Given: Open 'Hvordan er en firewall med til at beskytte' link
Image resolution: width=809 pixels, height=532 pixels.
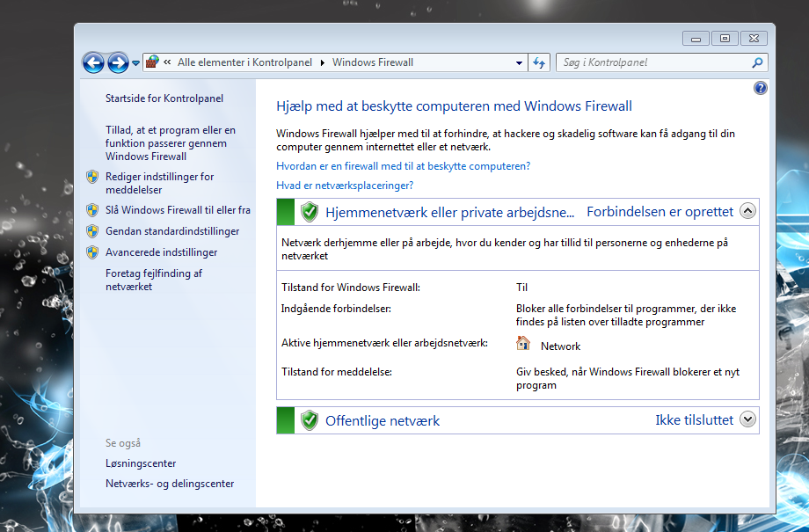Looking at the screenshot, I should coord(403,166).
